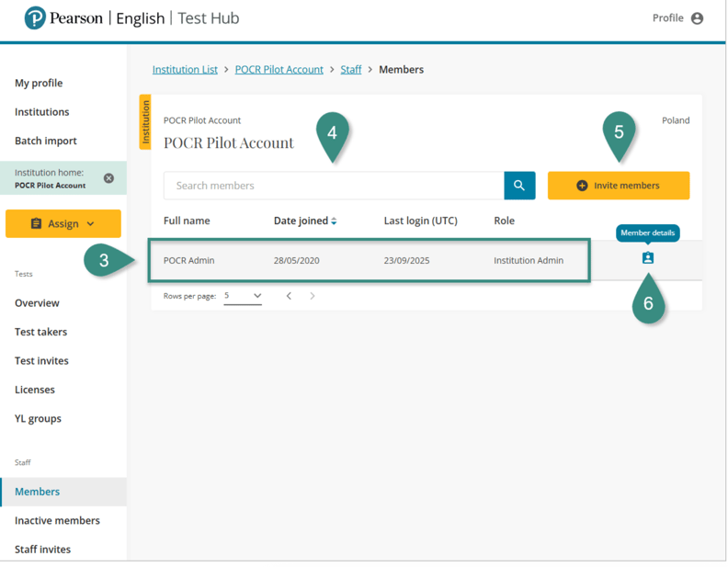Focus the Search members field
This screenshot has width=728, height=567.
pos(334,186)
